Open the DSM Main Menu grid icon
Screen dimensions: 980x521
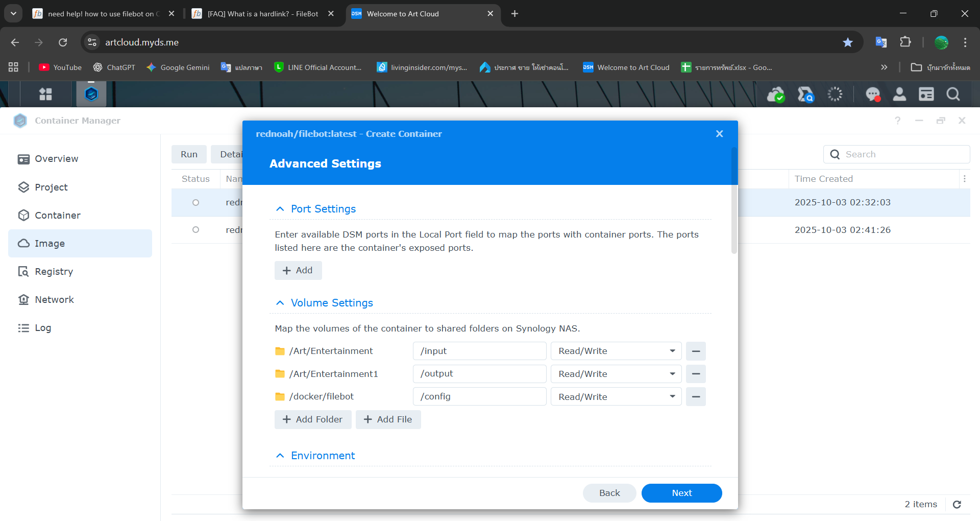(46, 94)
